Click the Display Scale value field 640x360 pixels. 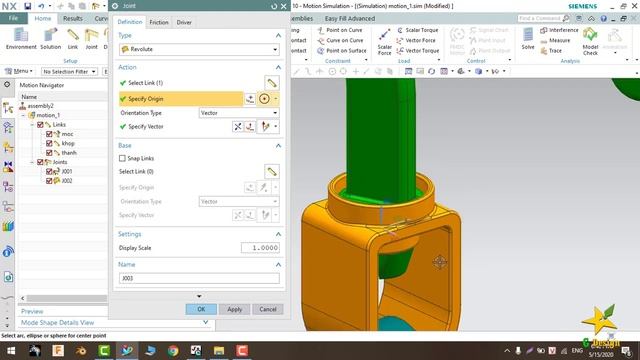coord(260,248)
